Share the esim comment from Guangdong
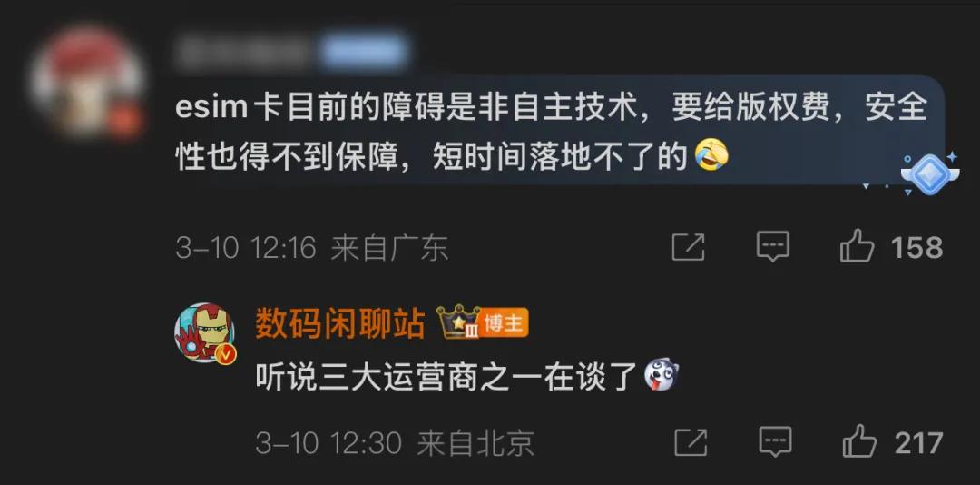980x485 pixels. [x=688, y=247]
